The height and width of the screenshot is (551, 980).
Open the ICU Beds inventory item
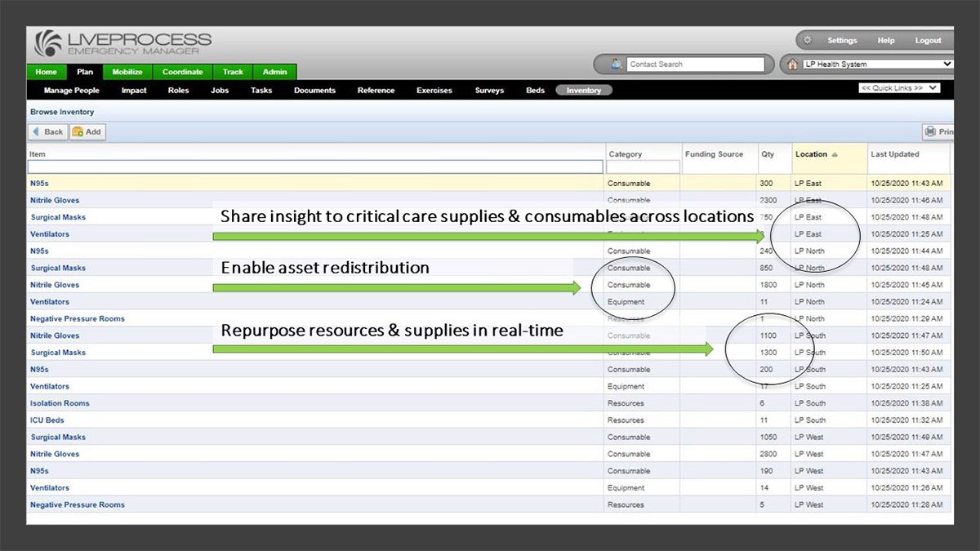pos(47,420)
